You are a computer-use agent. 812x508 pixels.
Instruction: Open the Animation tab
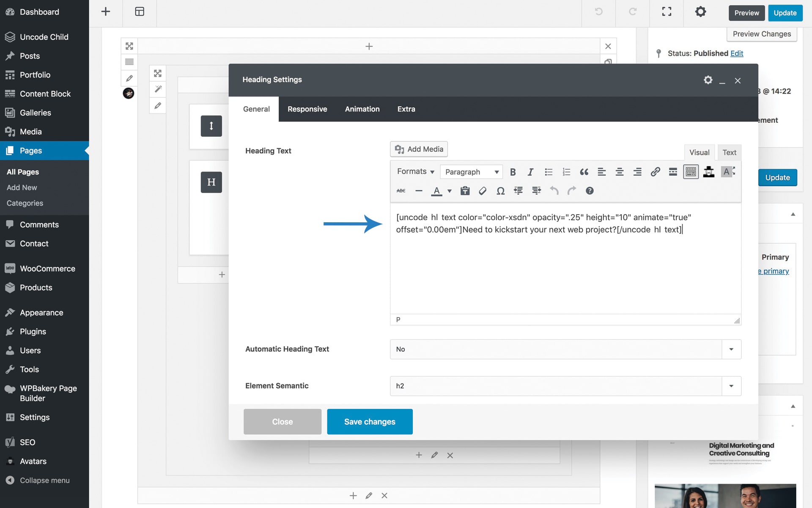coord(362,109)
